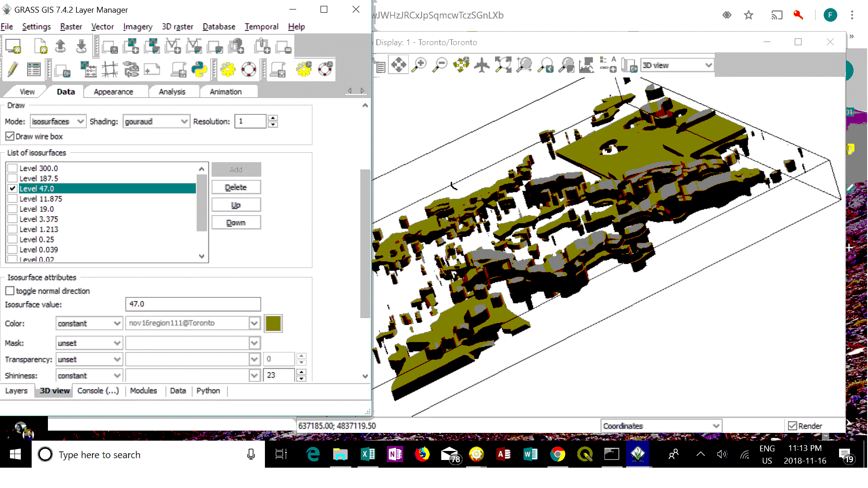Open the Temporal menu
The height and width of the screenshot is (488, 868).
pos(261,27)
